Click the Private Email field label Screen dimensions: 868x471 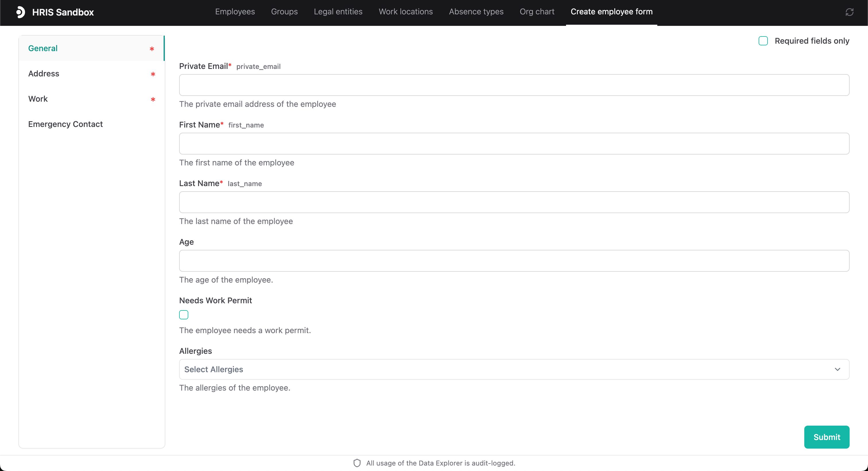tap(204, 66)
